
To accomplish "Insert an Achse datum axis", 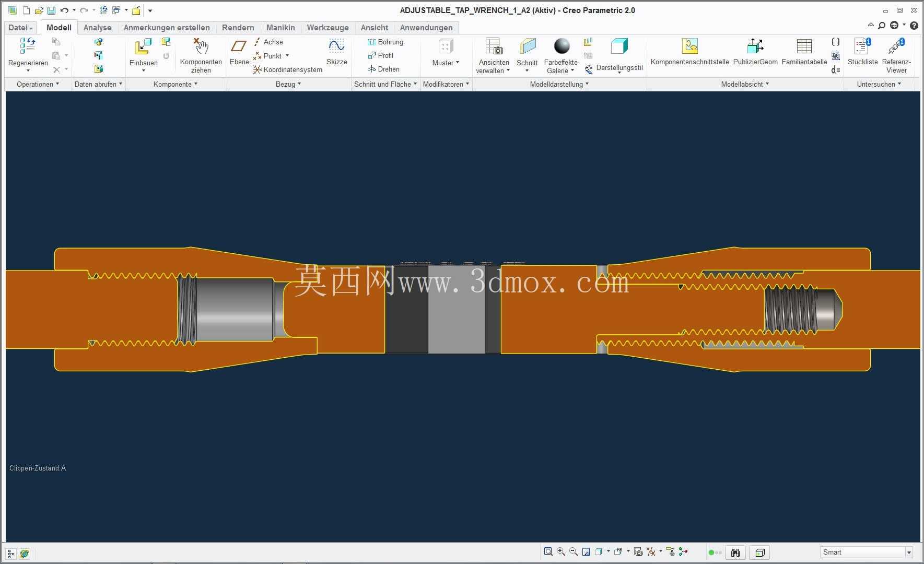I will pos(268,42).
